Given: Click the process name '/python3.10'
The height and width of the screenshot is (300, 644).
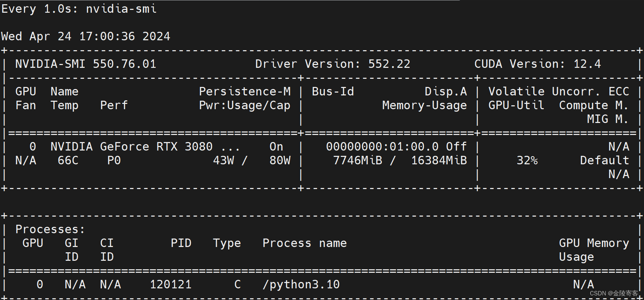Looking at the screenshot, I should [301, 284].
